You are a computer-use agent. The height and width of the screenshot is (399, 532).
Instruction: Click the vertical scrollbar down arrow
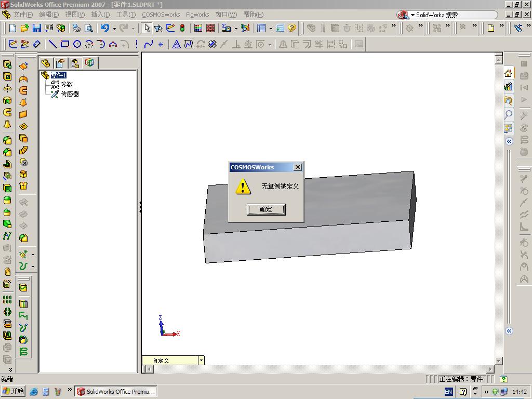pyautogui.click(x=498, y=361)
